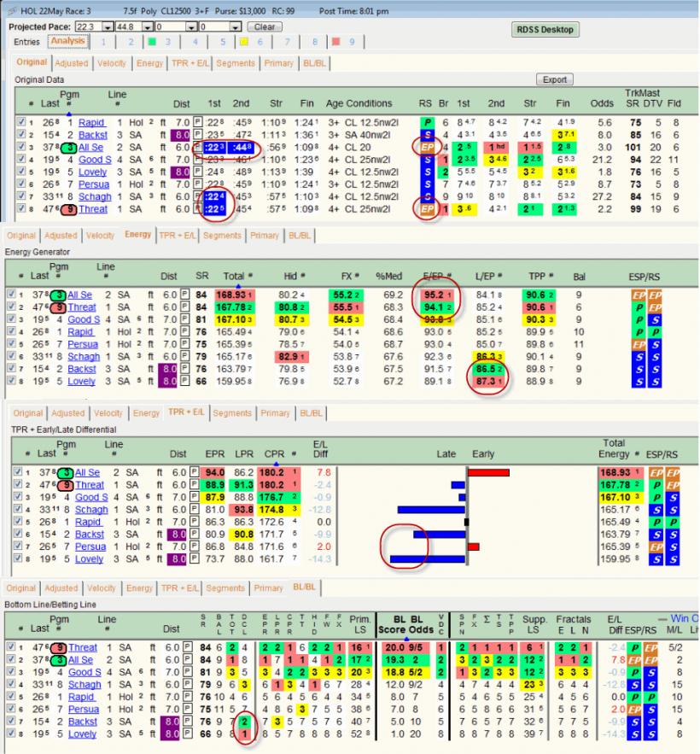Screen dimensions: 700x754
Task: Click red 9 program badge in Original Data
Action: click(69, 208)
